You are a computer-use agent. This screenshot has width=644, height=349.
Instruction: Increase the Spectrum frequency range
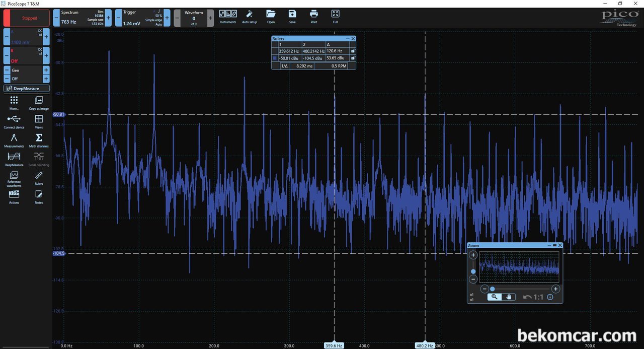tap(108, 18)
